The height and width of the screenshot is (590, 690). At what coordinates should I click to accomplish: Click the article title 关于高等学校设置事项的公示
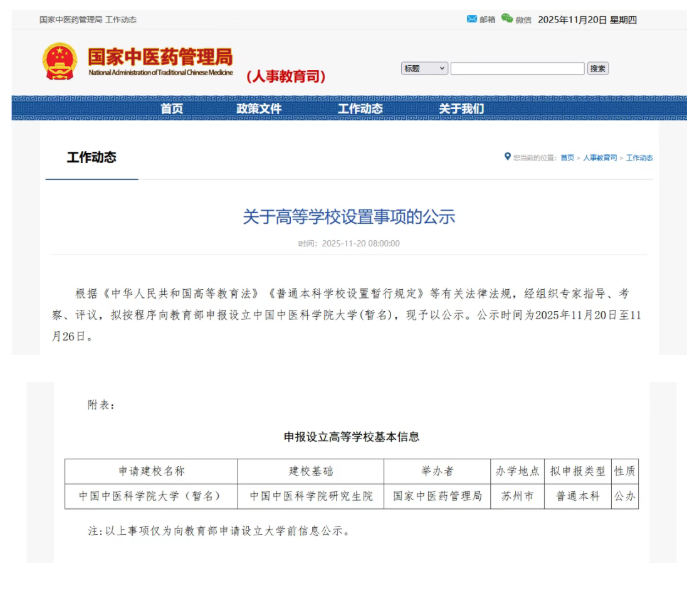(x=348, y=216)
